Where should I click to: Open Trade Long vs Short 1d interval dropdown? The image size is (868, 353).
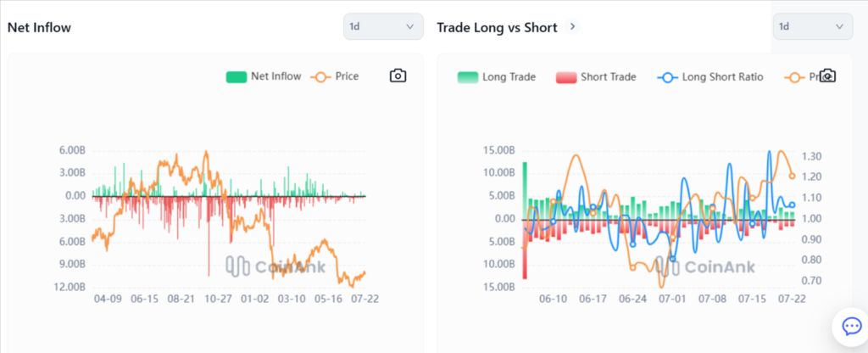(x=813, y=26)
